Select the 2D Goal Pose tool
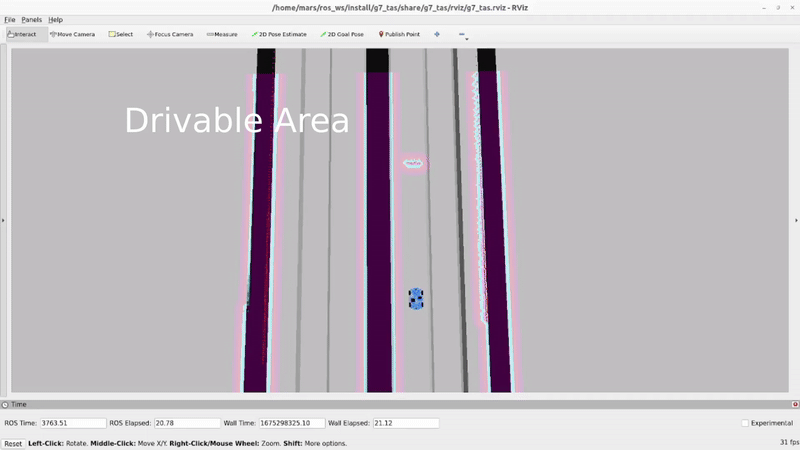The height and width of the screenshot is (450, 800). (x=342, y=34)
